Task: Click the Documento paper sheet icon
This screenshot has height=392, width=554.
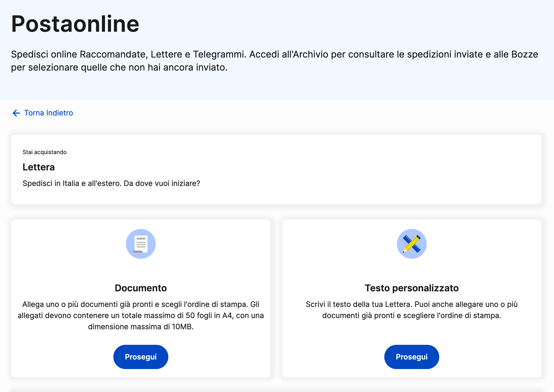Action: click(141, 244)
